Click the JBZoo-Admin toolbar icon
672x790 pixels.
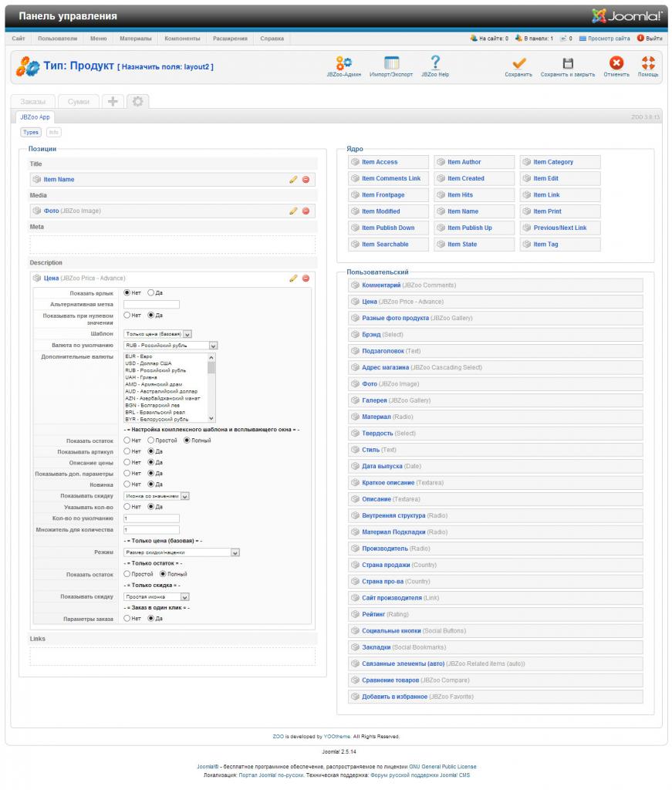pyautogui.click(x=343, y=63)
